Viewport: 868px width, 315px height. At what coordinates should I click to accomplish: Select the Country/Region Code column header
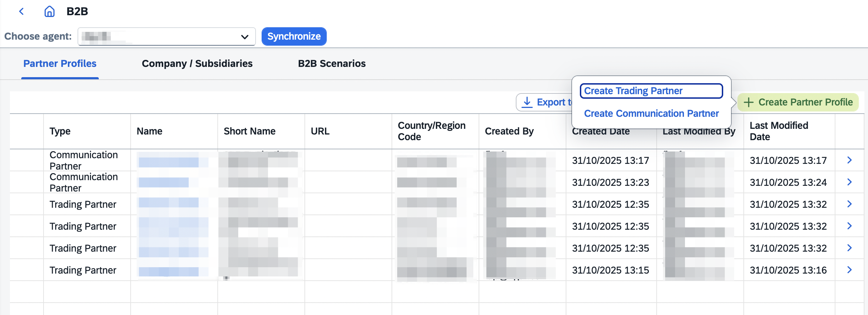coord(432,131)
